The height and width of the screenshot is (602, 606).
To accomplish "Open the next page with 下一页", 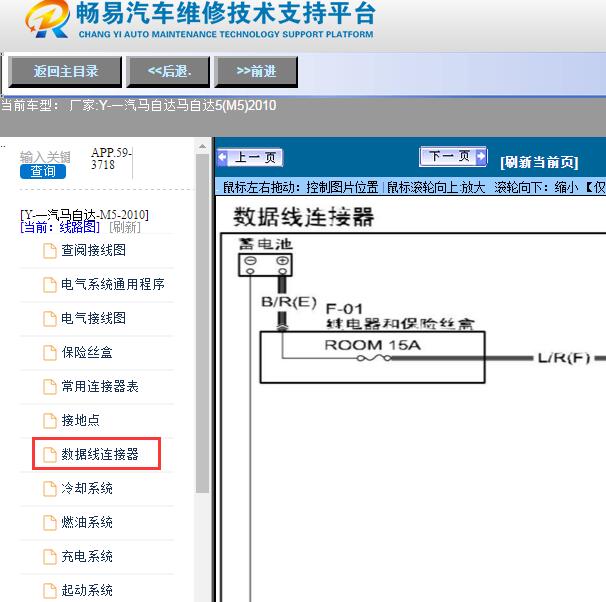I will click(453, 156).
